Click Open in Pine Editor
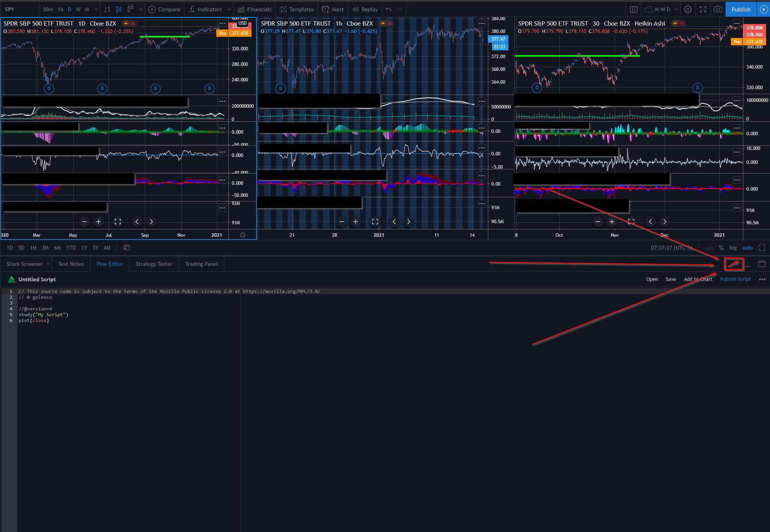This screenshot has height=532, width=770. click(x=652, y=279)
